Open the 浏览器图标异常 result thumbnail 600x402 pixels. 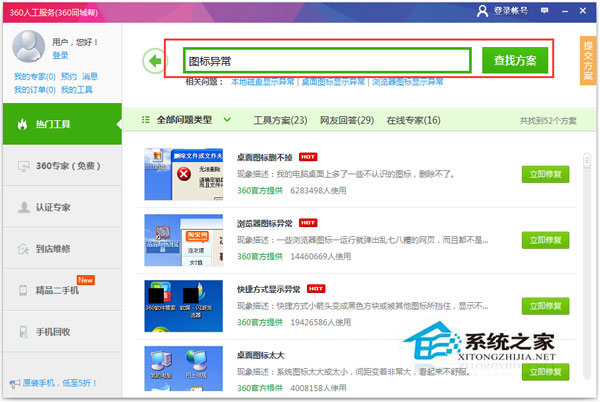pos(183,239)
